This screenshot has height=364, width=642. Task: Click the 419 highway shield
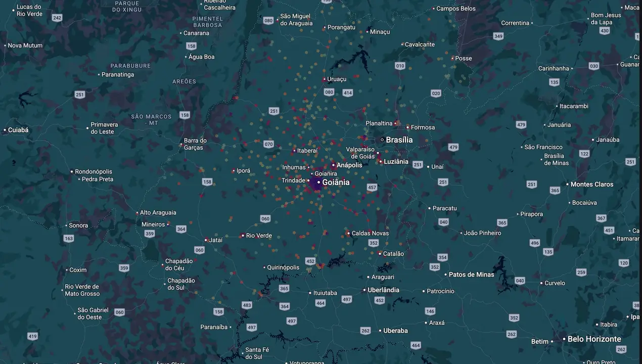point(32,336)
